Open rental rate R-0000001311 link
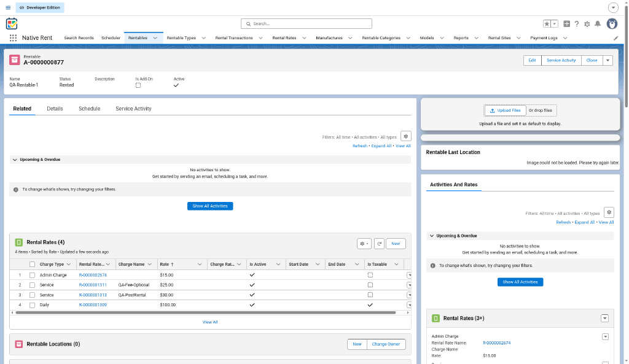 tap(93, 285)
